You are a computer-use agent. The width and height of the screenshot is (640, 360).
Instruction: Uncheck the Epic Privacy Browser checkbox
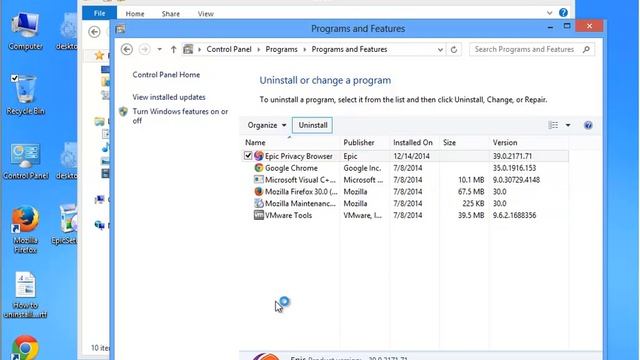(248, 156)
